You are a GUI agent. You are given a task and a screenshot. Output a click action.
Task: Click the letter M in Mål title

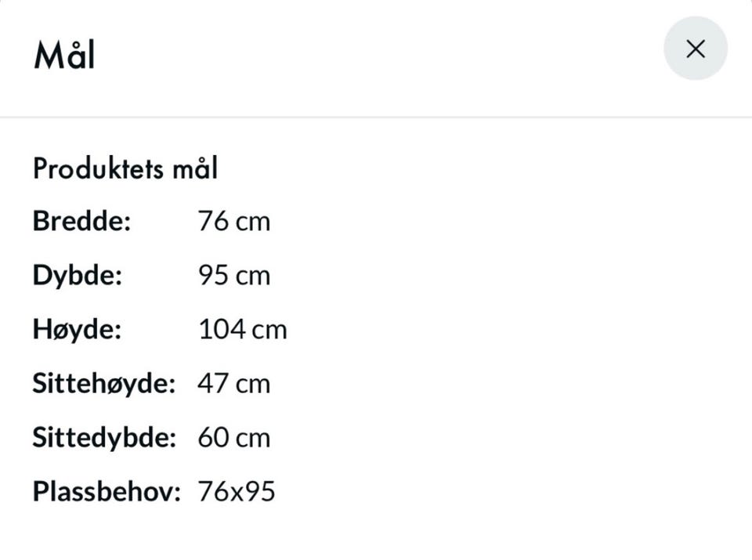(x=46, y=56)
